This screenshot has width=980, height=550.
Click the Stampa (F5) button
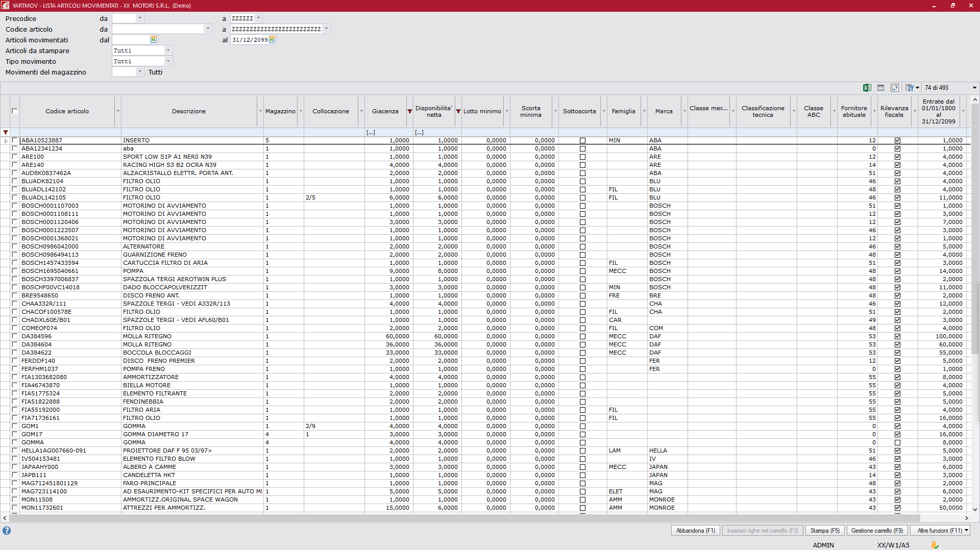(825, 531)
